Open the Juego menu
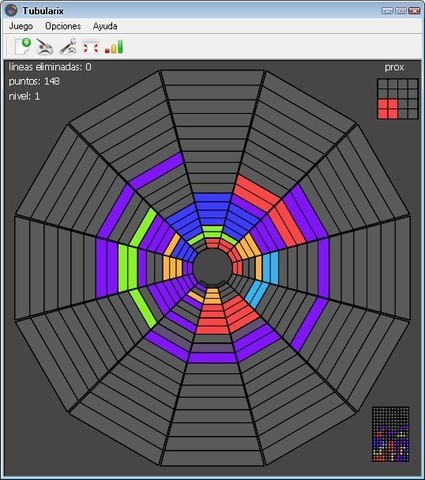425x480 pixels. pyautogui.click(x=21, y=26)
